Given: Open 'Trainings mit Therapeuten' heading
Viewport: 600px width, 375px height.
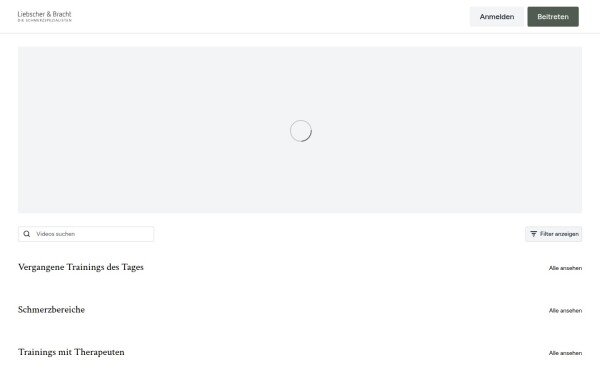Looking at the screenshot, I should click(x=71, y=352).
